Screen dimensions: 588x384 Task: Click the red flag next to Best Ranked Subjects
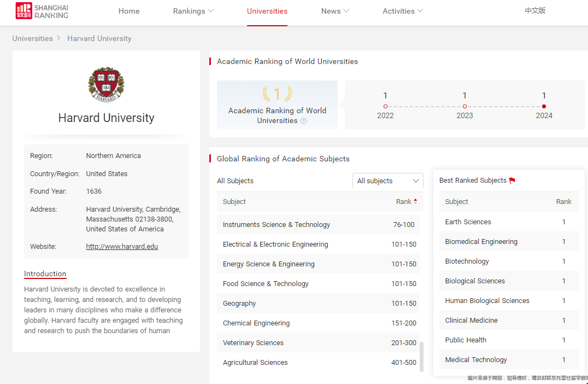(x=512, y=181)
